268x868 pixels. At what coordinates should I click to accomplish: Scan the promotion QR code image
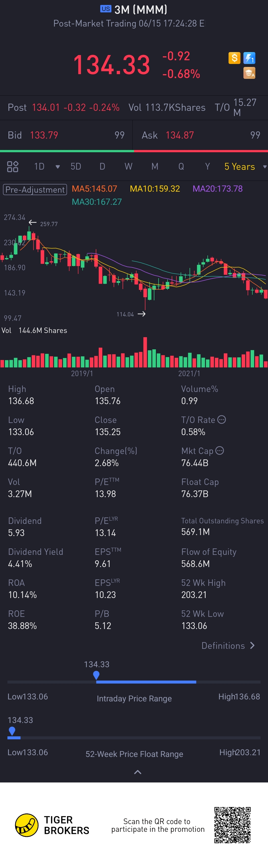[x=232, y=825]
